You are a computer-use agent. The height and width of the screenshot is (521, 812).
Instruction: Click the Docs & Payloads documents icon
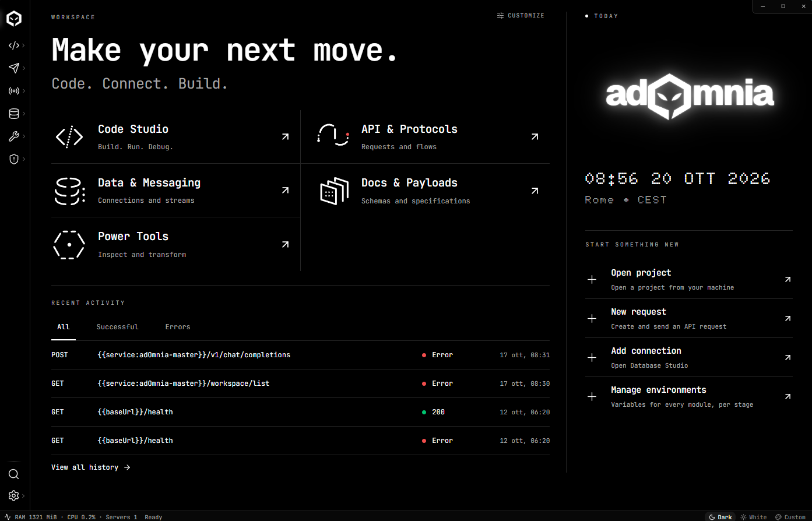(335, 191)
